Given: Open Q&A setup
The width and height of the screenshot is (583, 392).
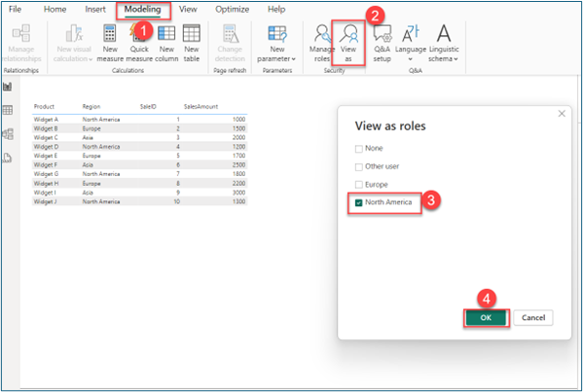Looking at the screenshot, I should [x=383, y=43].
